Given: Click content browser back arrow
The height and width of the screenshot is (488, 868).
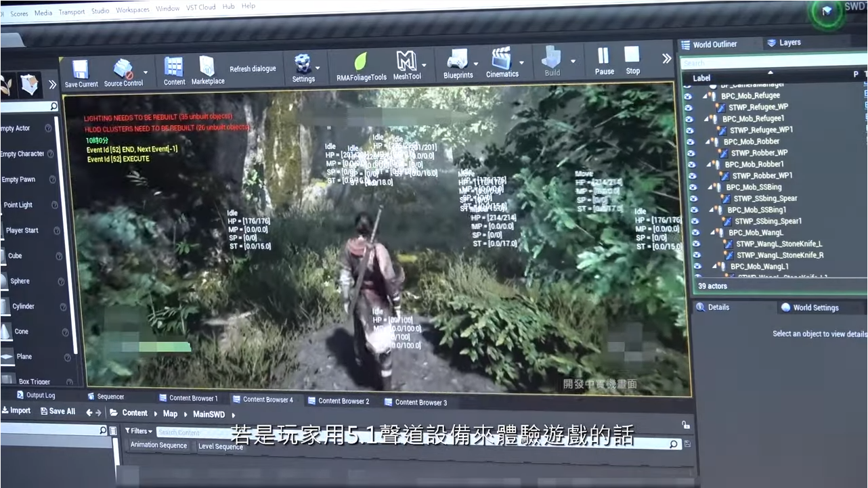Looking at the screenshot, I should click(x=89, y=413).
